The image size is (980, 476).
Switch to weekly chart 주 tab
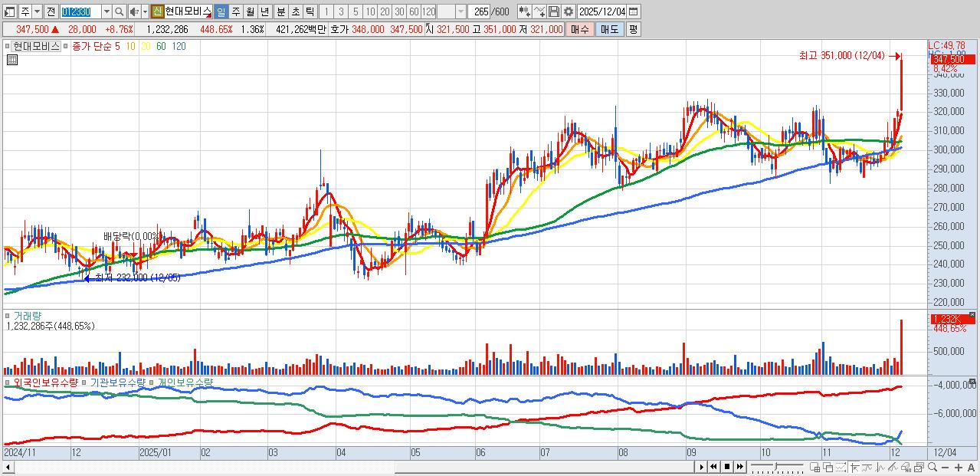point(235,11)
